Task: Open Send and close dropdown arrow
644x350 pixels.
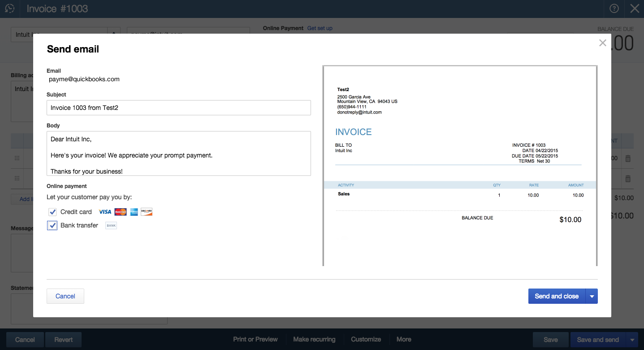Action: pyautogui.click(x=592, y=296)
